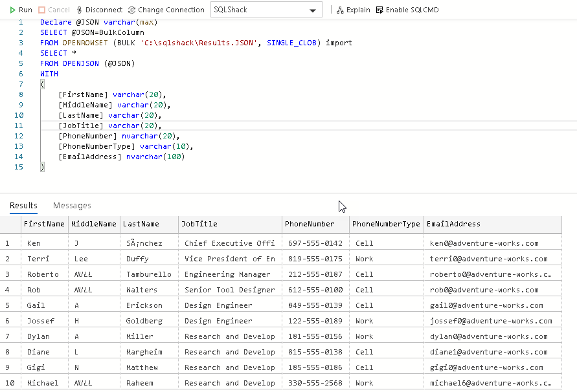Place cursor on the JobTitle varchar code line
This screenshot has width=577, height=392.
pos(109,125)
